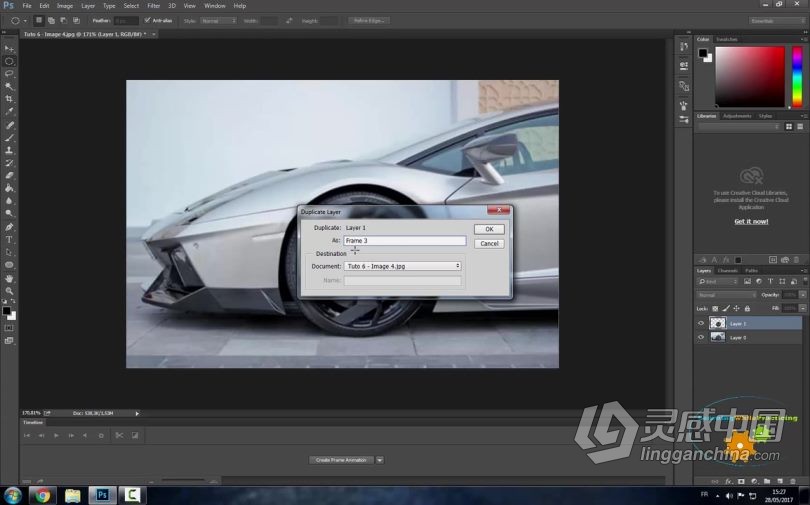The width and height of the screenshot is (810, 505).
Task: Click the timeline scissors split icon
Action: tap(119, 435)
